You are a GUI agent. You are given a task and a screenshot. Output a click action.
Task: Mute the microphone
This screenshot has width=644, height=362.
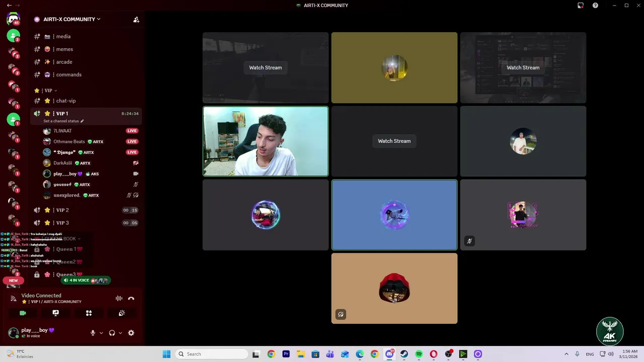(93, 333)
